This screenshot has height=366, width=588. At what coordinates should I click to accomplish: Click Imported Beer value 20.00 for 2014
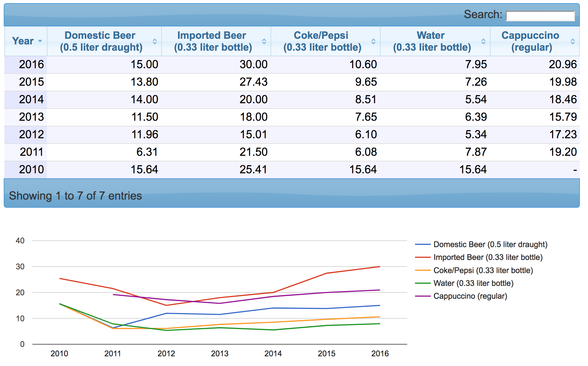254,100
